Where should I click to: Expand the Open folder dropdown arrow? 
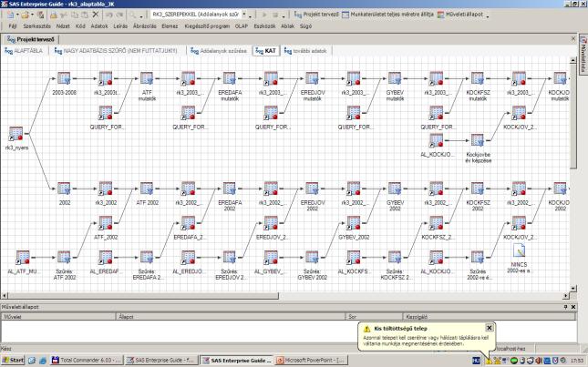click(32, 15)
